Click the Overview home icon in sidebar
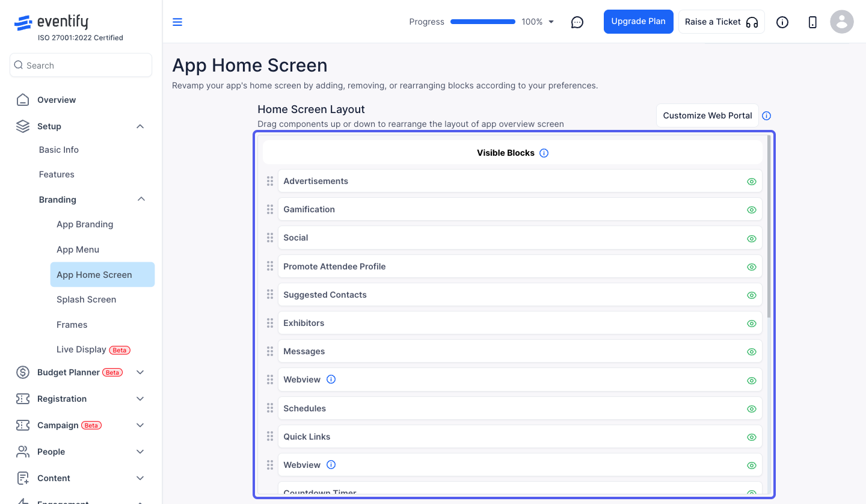 pyautogui.click(x=23, y=100)
